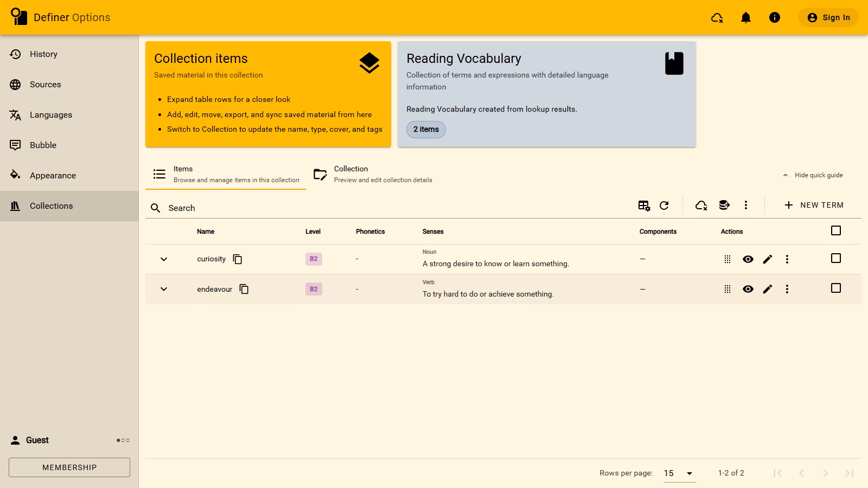Click the '1-2 of 2' pagination text

(731, 473)
